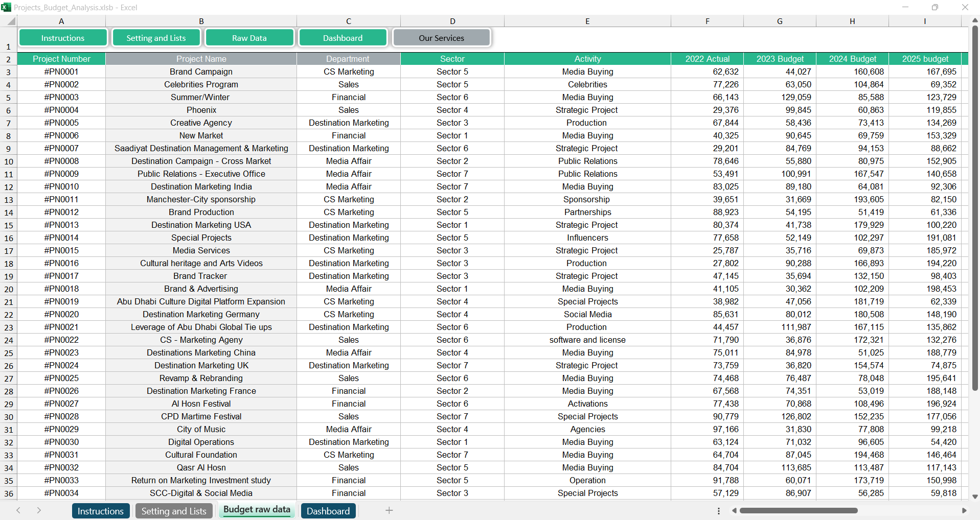The image size is (980, 520).
Task: Select column E header
Action: (x=587, y=21)
